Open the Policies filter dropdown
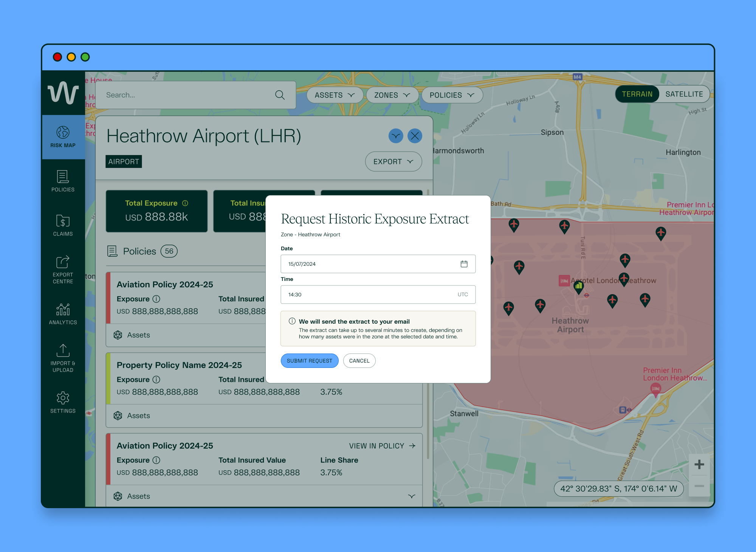756x552 pixels. click(452, 95)
